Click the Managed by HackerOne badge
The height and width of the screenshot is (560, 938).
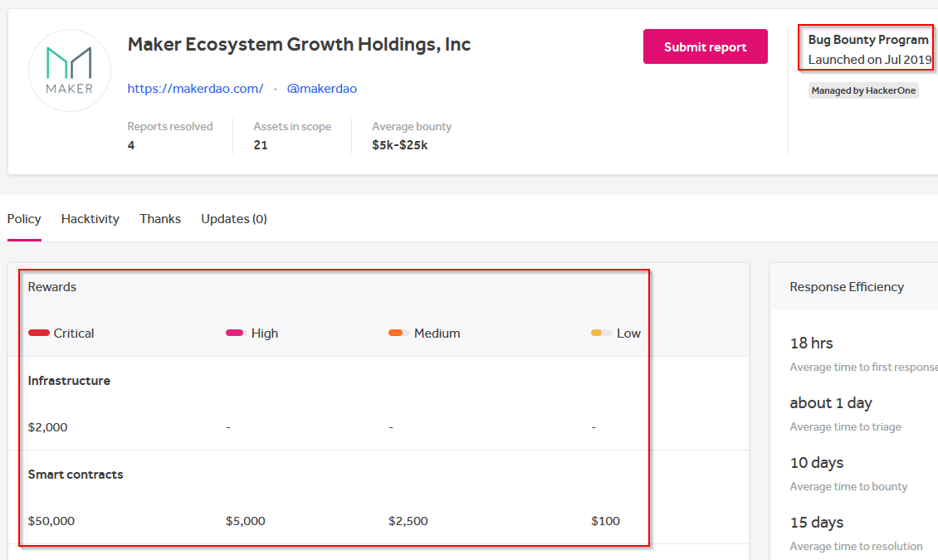click(863, 90)
